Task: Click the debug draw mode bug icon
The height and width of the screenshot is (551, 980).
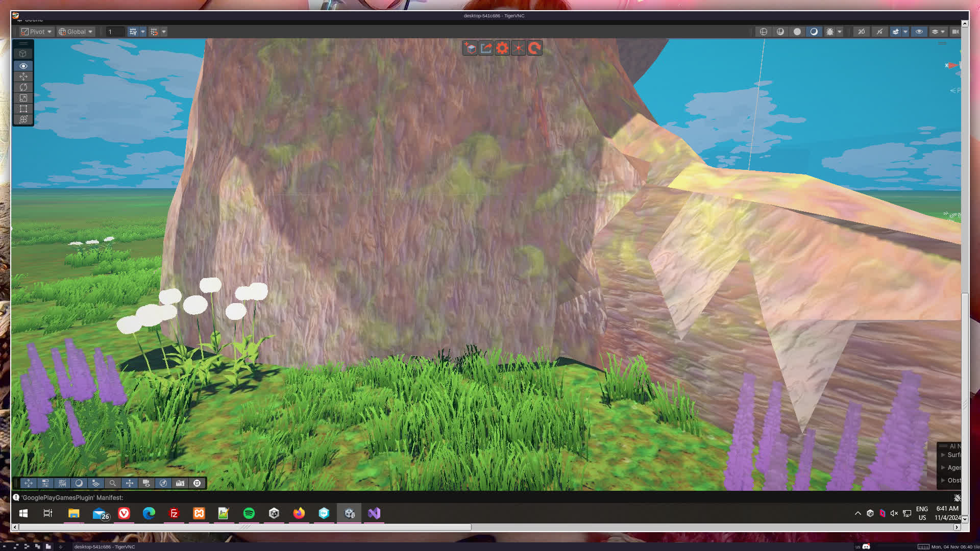Action: click(x=830, y=32)
